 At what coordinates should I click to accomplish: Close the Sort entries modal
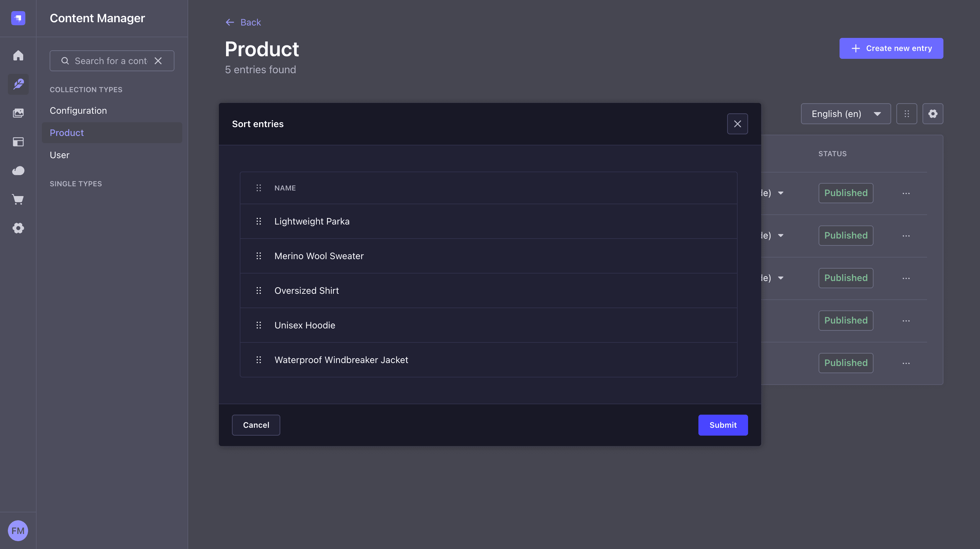coord(737,124)
